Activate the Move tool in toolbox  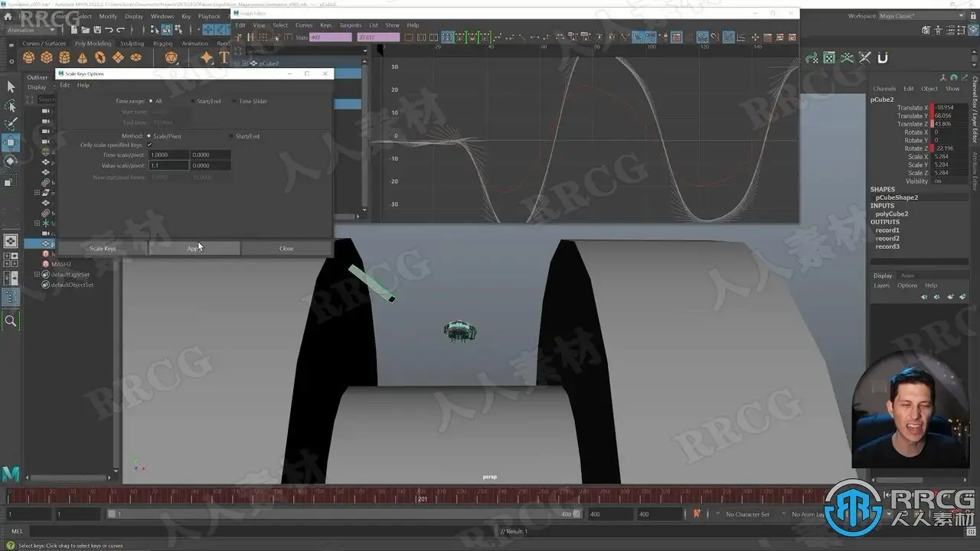11,143
